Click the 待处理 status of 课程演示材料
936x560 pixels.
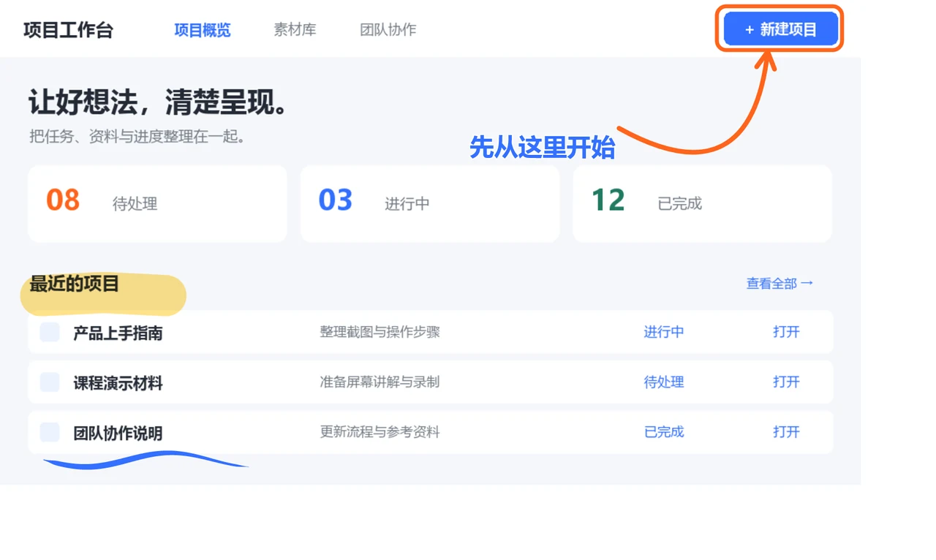[x=664, y=382]
